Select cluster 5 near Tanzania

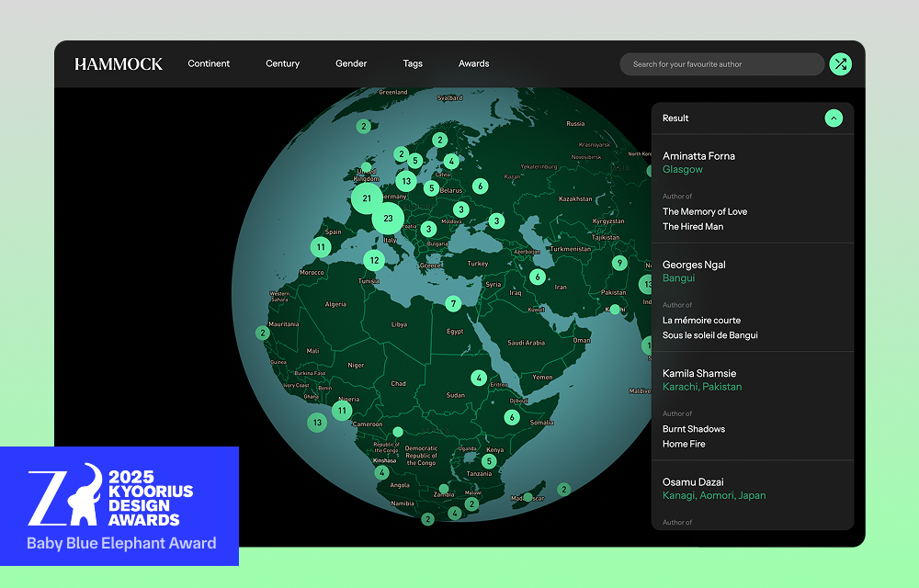coord(490,461)
